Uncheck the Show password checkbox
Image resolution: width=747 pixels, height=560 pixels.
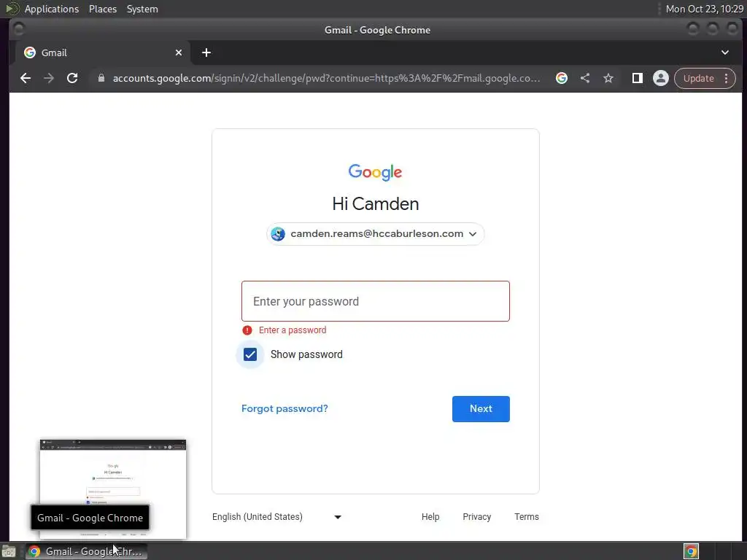(x=250, y=354)
